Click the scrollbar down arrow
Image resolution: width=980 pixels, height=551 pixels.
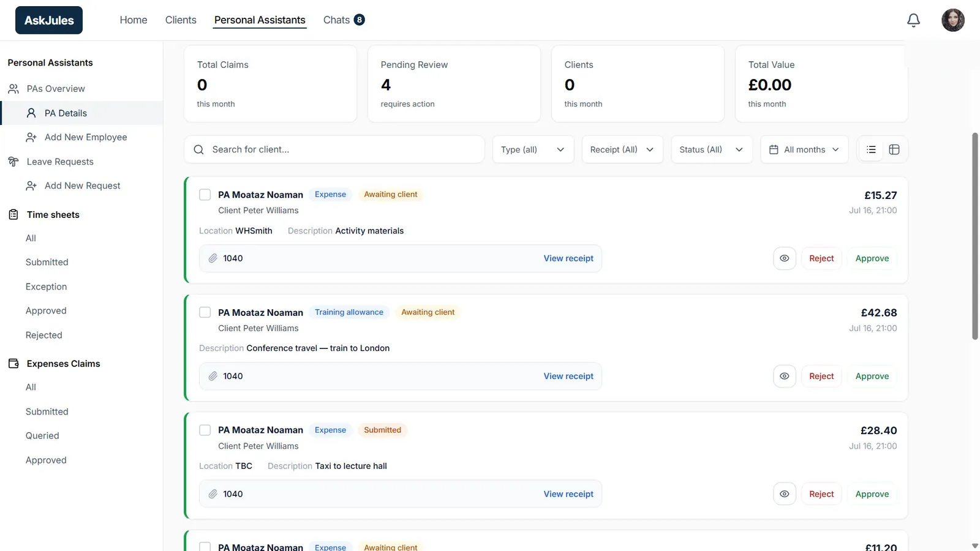975,545
